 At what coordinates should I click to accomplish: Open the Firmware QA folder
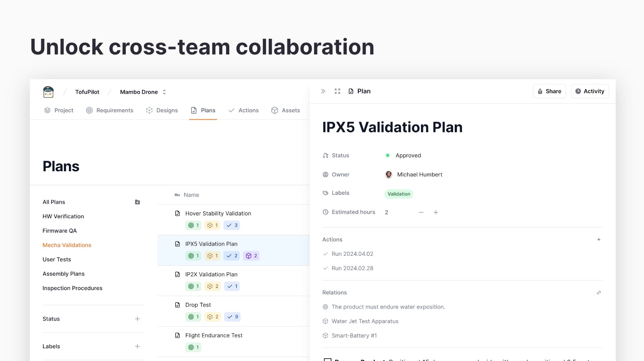coord(60,231)
